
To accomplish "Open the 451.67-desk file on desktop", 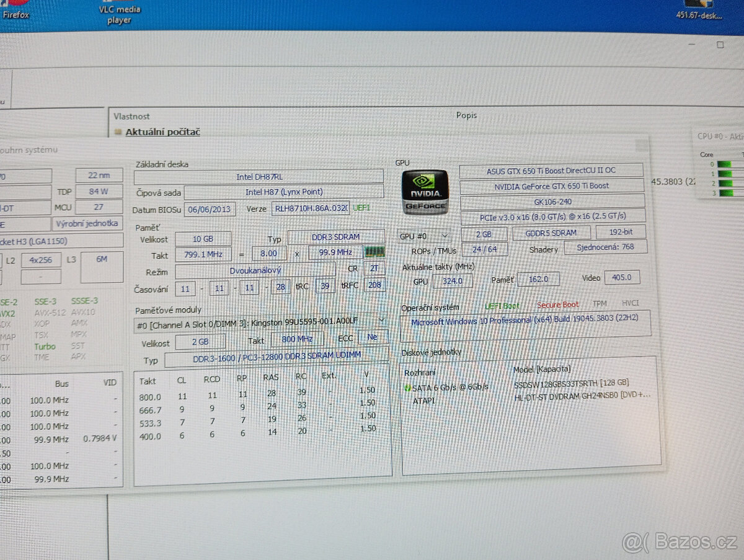I will tap(699, 11).
